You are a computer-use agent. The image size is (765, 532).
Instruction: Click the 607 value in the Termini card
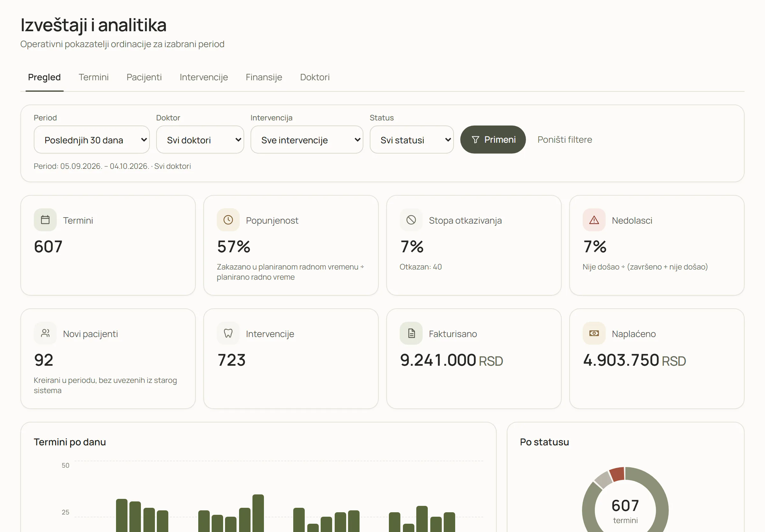[48, 247]
